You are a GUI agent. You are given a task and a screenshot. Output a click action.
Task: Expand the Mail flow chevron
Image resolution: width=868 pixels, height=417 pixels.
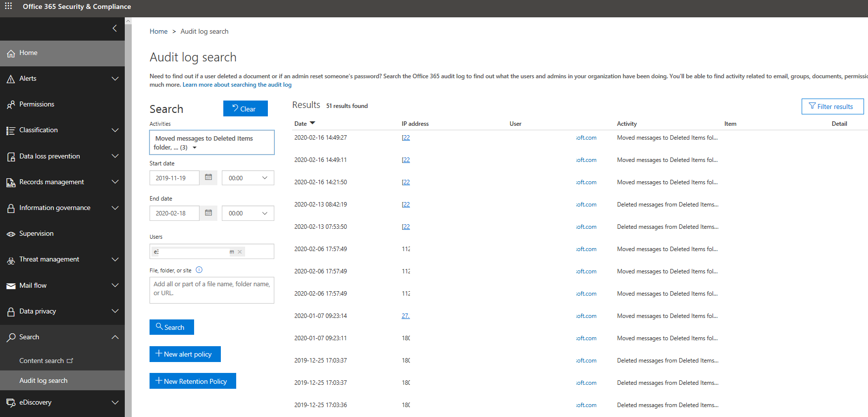tap(115, 285)
